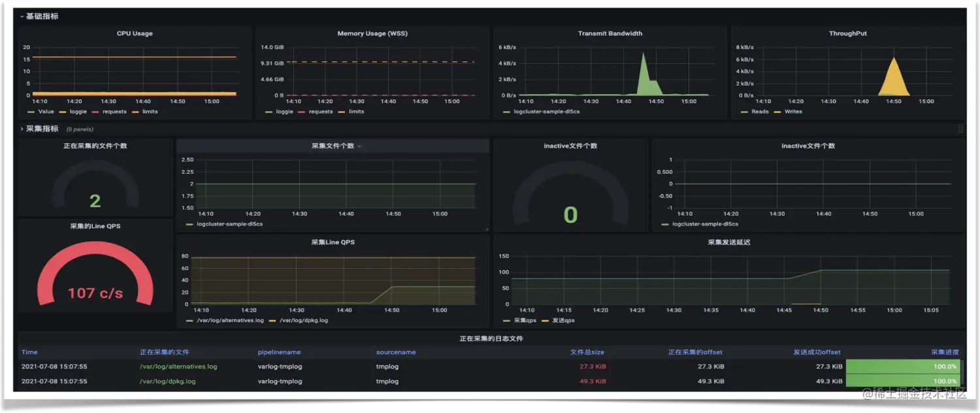Click the corner resize handle of 采集文件个数 graph panel

(x=486, y=229)
